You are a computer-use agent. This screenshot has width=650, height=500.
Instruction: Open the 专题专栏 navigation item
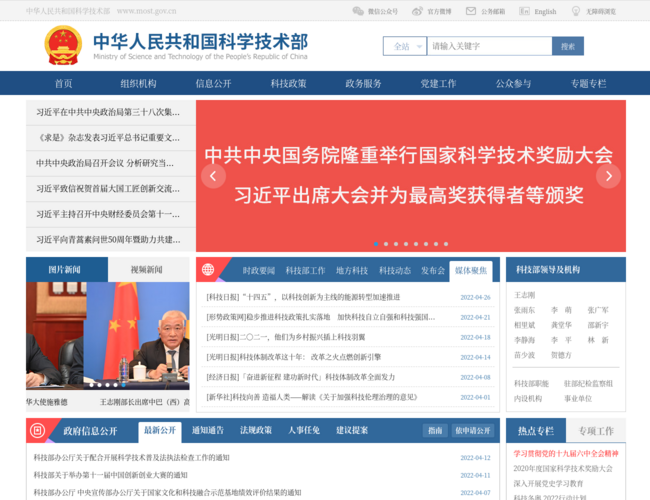pos(589,83)
